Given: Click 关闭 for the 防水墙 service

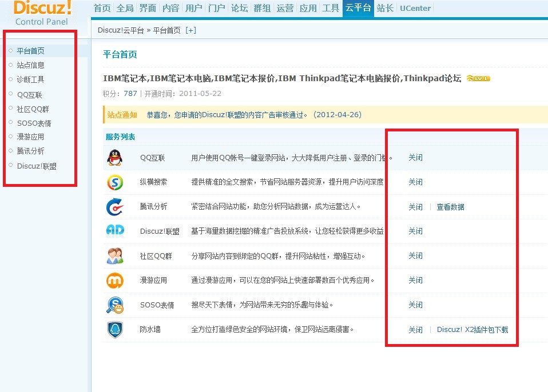Looking at the screenshot, I should 415,330.
